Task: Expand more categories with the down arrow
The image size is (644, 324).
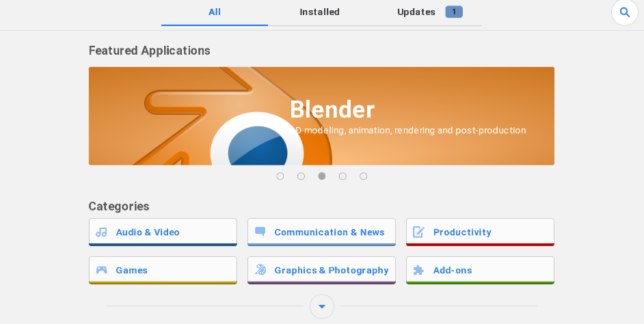Action: tap(322, 306)
